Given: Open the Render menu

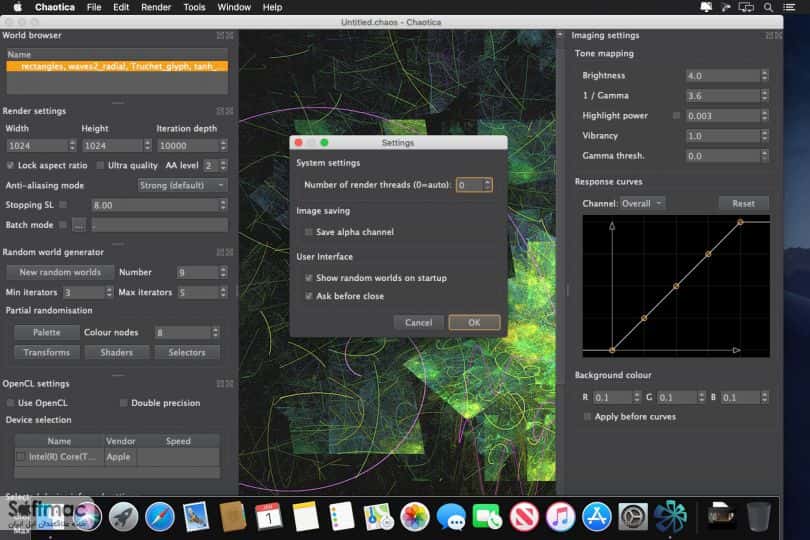Looking at the screenshot, I should coord(155,7).
